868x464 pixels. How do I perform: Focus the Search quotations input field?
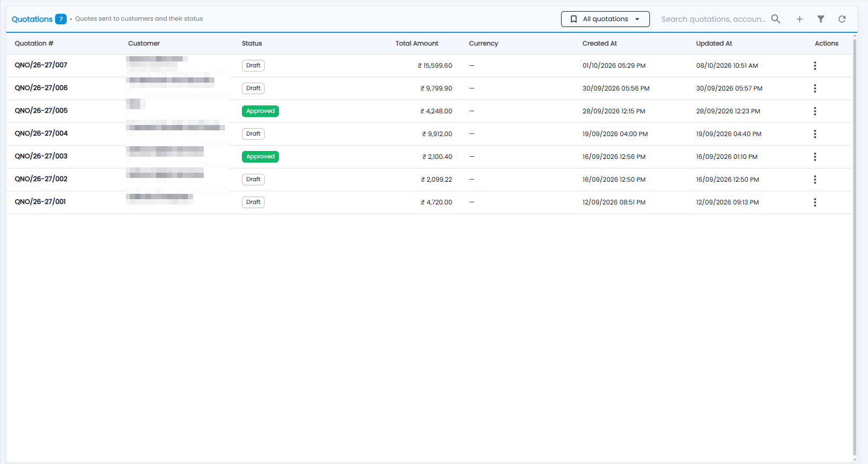pyautogui.click(x=713, y=19)
